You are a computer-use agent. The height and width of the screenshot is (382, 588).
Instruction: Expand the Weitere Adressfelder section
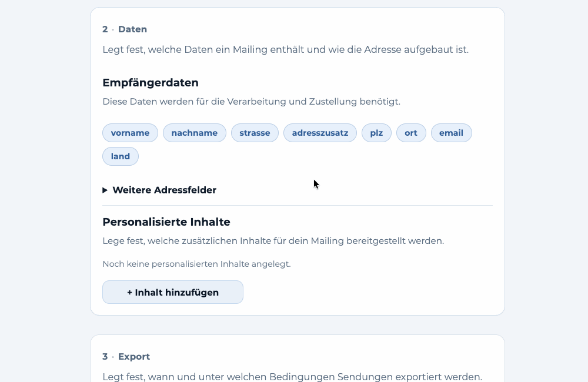(x=160, y=190)
